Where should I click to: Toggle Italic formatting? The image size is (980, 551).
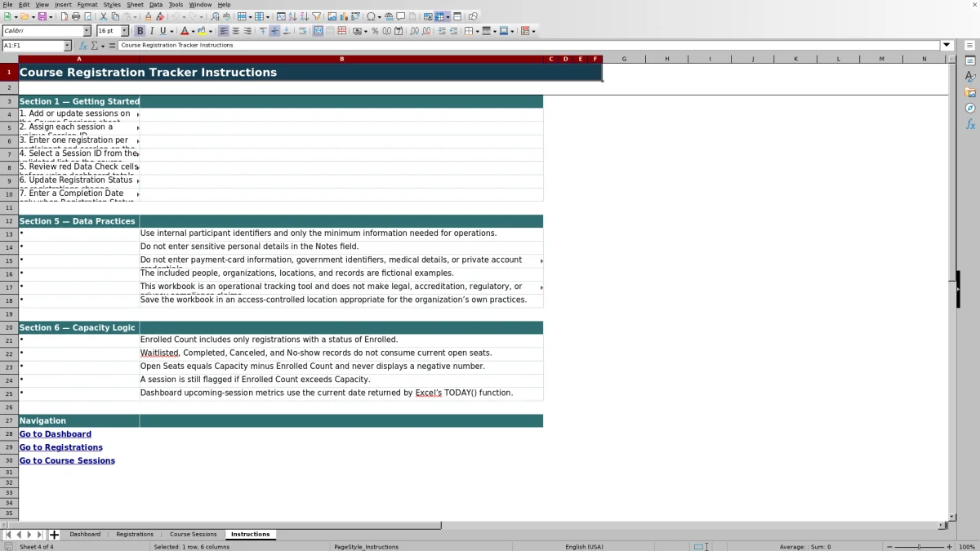151,31
